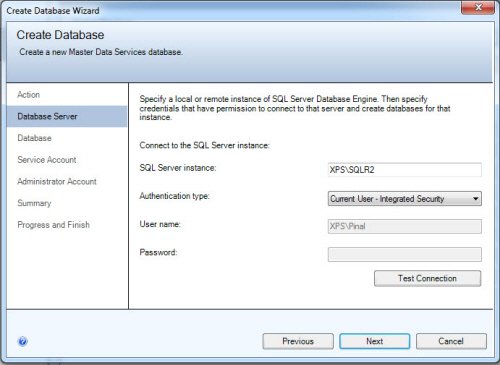
Task: Focus the SQL Server instance field
Action: (x=405, y=170)
